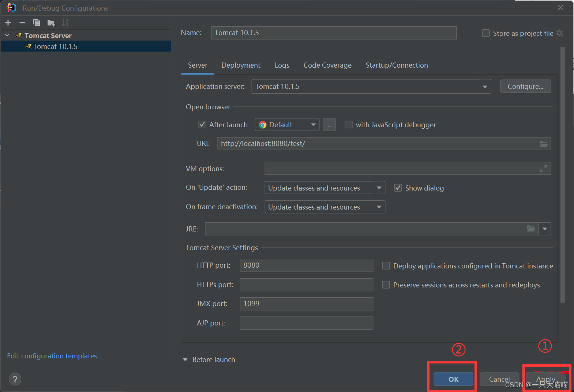Switch to the Deployment tab

click(x=241, y=65)
